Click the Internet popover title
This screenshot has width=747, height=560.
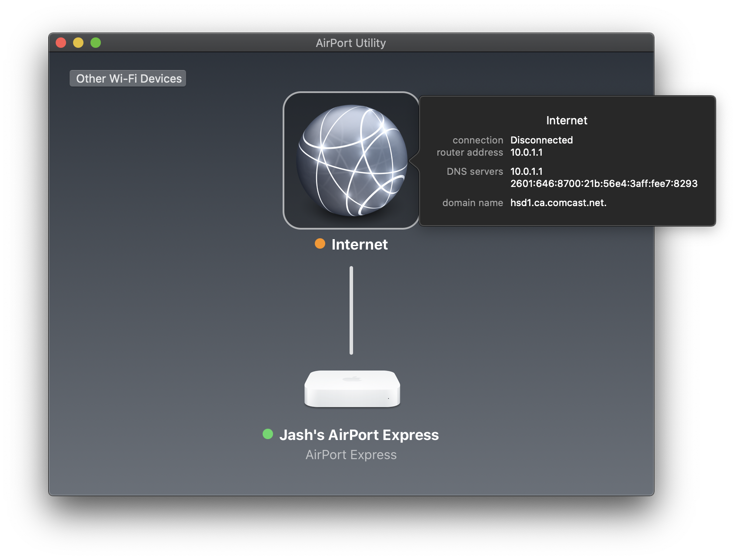click(x=567, y=120)
